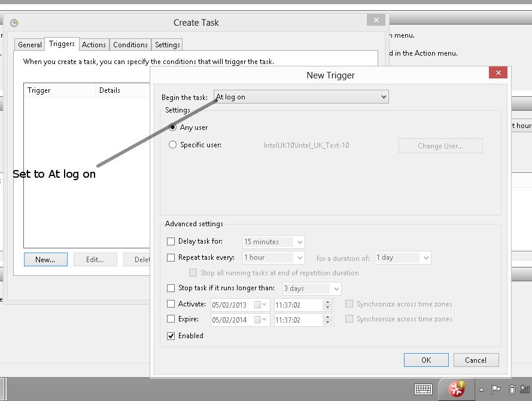532x401 pixels.
Task: Click the battery status tray icon
Action: coord(512,390)
